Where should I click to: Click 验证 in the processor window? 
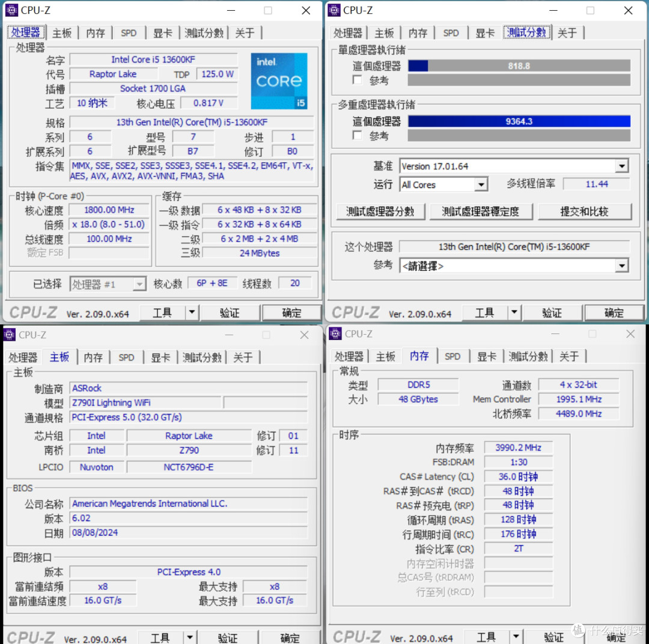tap(230, 312)
